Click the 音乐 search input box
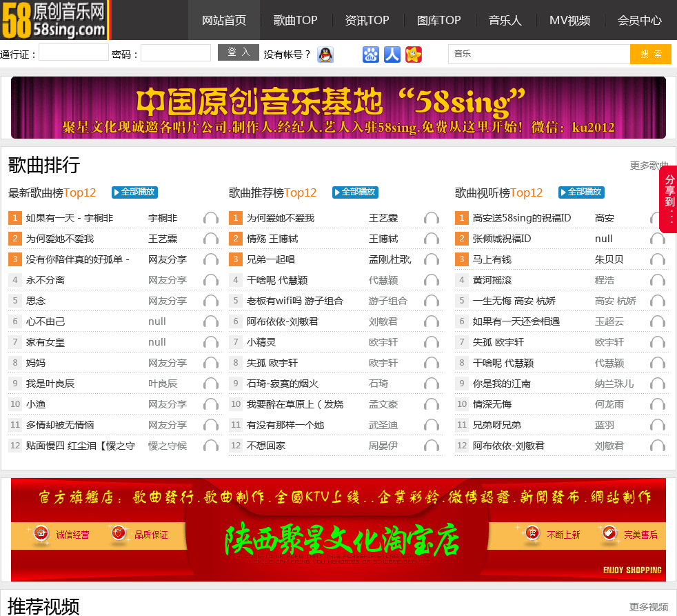The image size is (677, 616). [539, 54]
